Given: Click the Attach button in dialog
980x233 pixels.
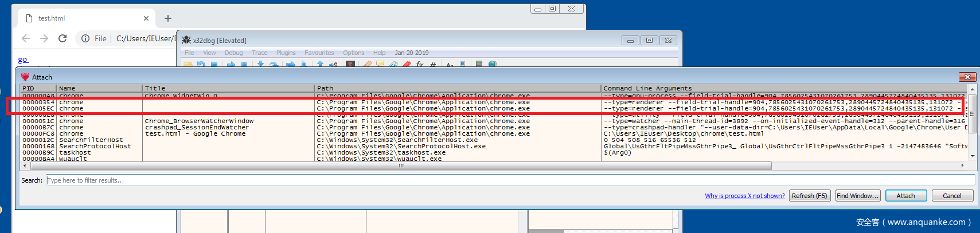Looking at the screenshot, I should pos(906,196).
